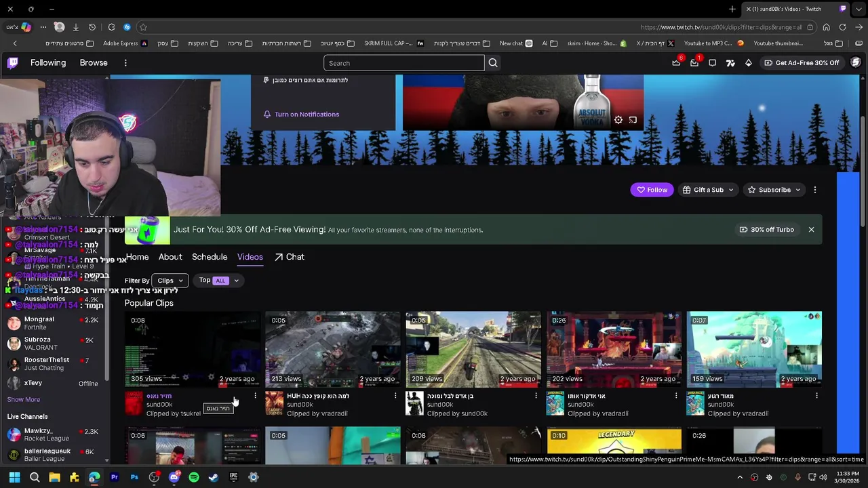Click the search magnifier button
The height and width of the screenshot is (488, 868).
pyautogui.click(x=493, y=63)
